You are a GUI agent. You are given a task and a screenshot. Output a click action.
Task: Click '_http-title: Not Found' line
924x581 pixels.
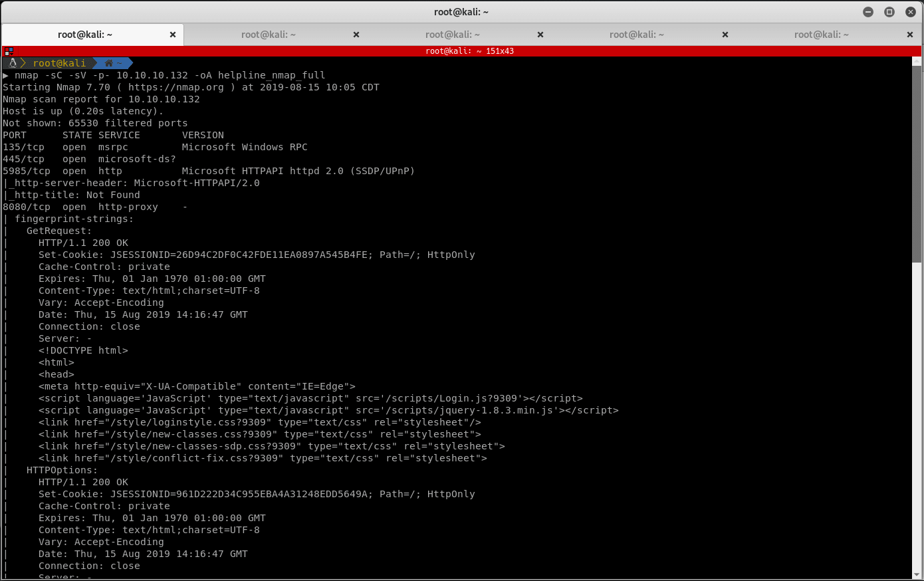[71, 195]
